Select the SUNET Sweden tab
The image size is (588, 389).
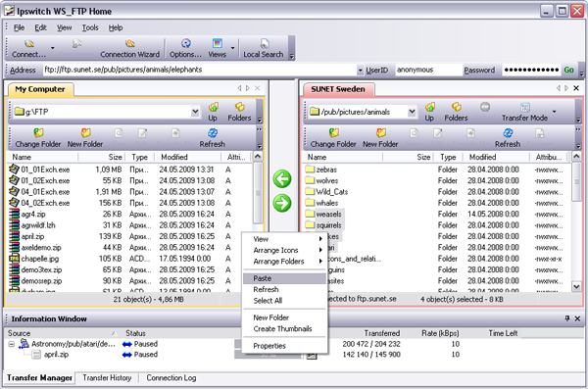pos(338,89)
